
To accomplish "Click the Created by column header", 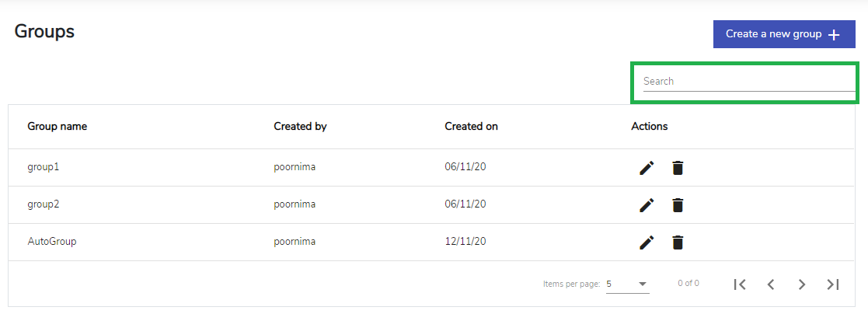I will point(300,126).
